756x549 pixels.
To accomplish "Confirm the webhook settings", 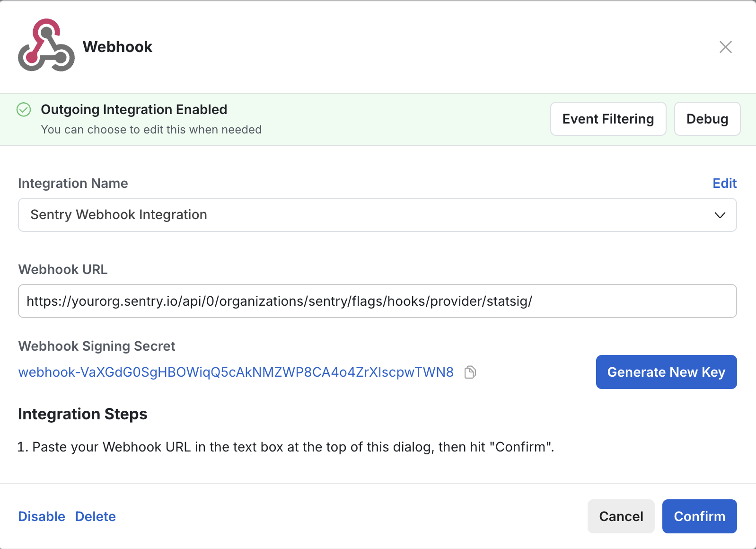I will coord(699,516).
